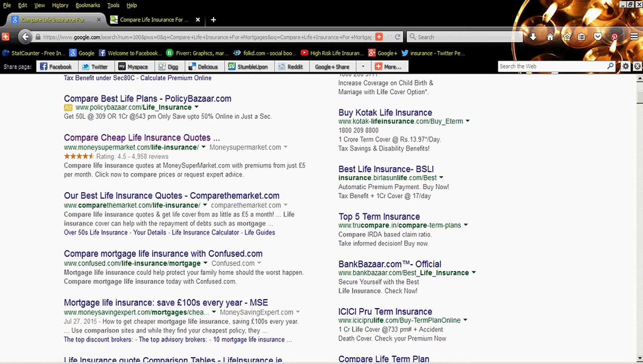Open the insurance - Twitter bookmark

tap(433, 53)
